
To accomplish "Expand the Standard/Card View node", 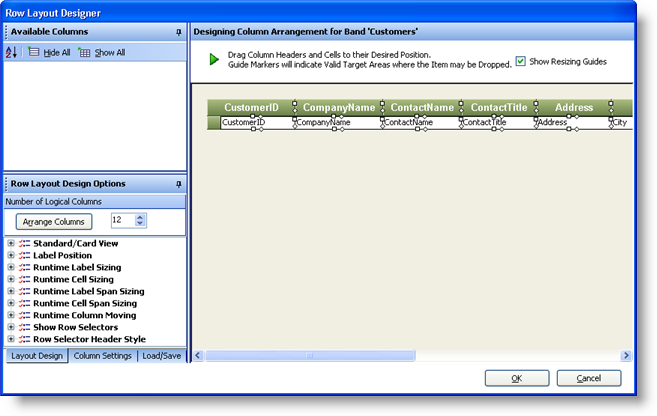I will tap(11, 243).
